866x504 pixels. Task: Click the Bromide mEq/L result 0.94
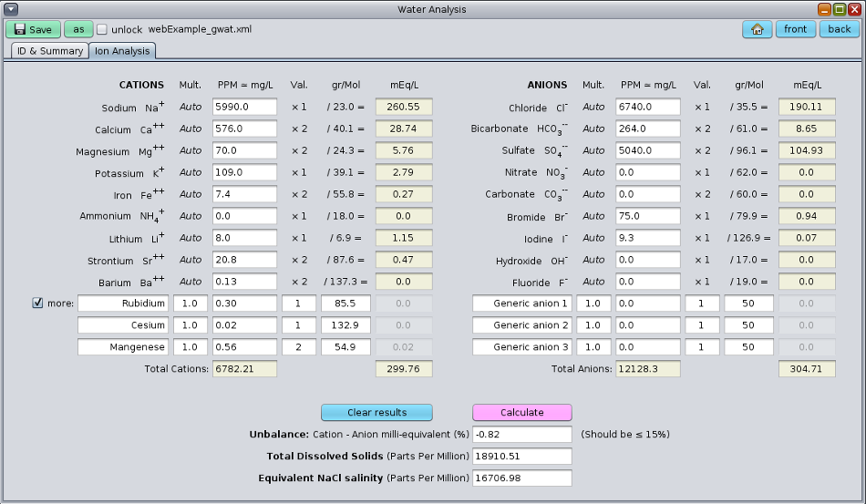pyautogui.click(x=807, y=216)
